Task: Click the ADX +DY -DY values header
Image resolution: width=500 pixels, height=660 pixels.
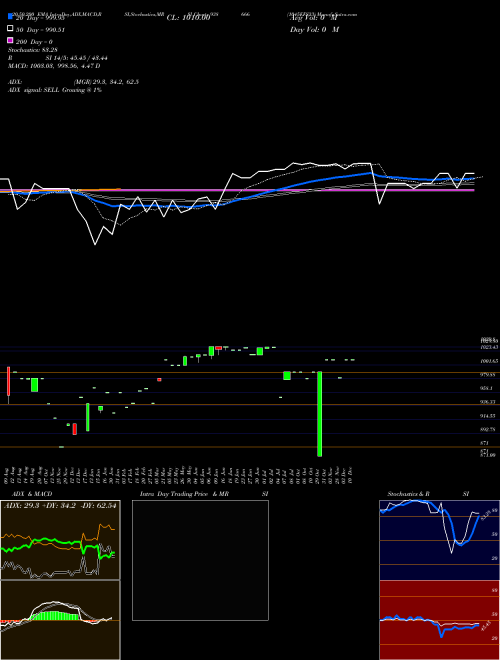Action: (x=60, y=506)
